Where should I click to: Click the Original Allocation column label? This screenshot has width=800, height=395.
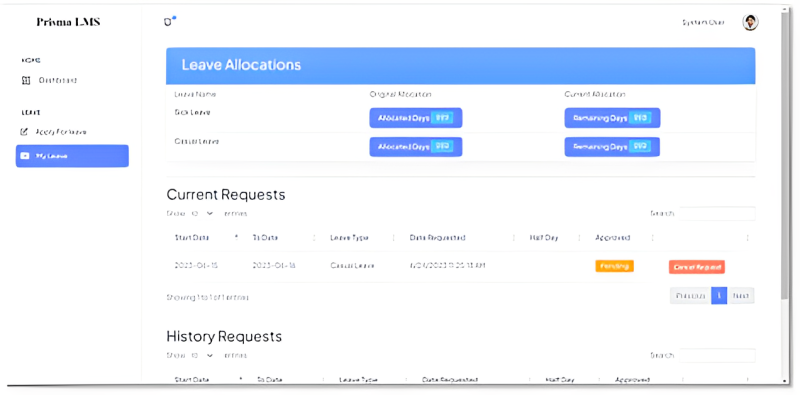(x=401, y=94)
